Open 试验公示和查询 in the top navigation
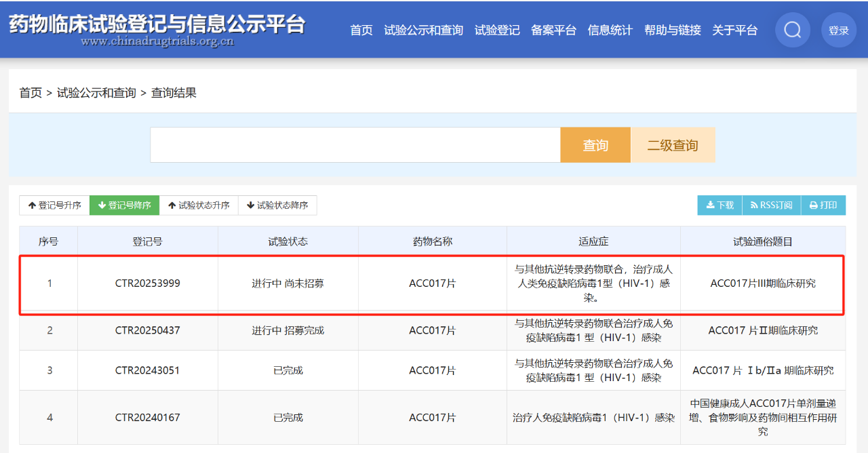Screen dimensions: 868x453 pyautogui.click(x=423, y=30)
